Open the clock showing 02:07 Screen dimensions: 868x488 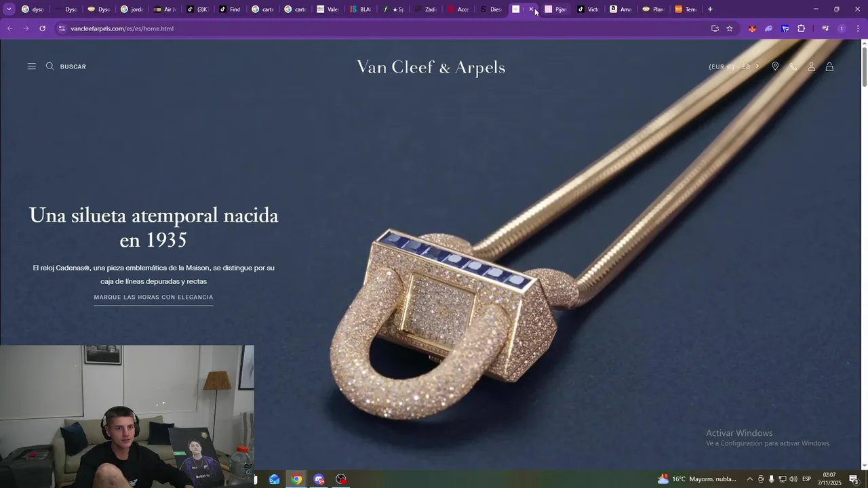tap(829, 479)
